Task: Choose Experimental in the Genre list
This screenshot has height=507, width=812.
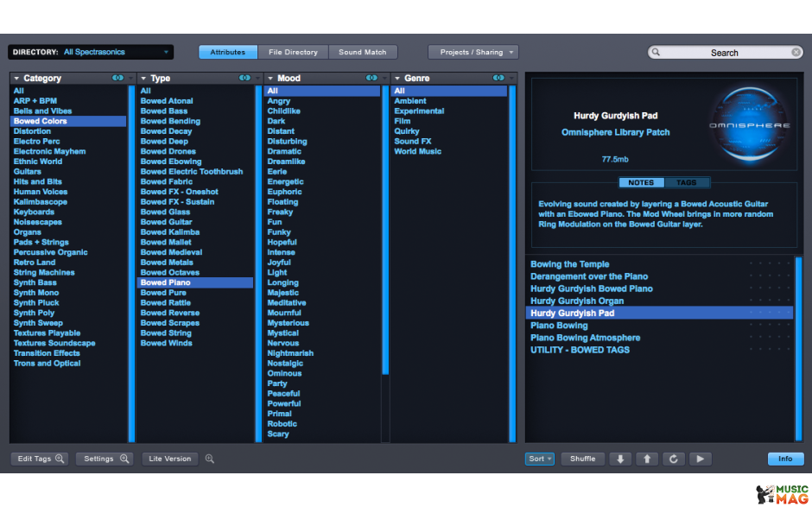Action: 419,111
